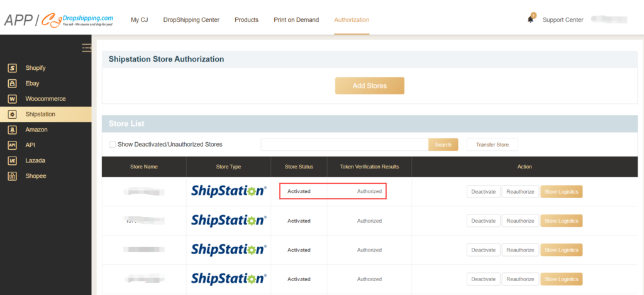
Task: Open Print on Demand menu
Action: click(x=296, y=19)
